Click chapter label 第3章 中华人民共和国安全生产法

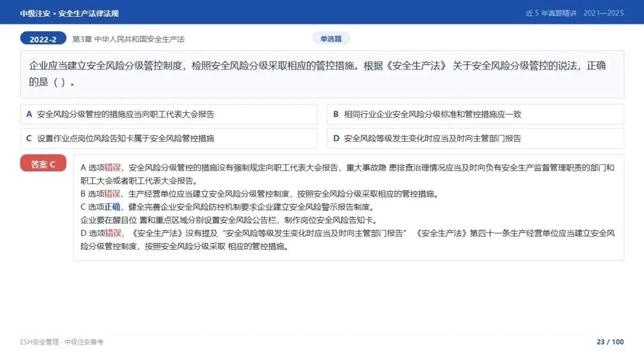click(x=128, y=39)
